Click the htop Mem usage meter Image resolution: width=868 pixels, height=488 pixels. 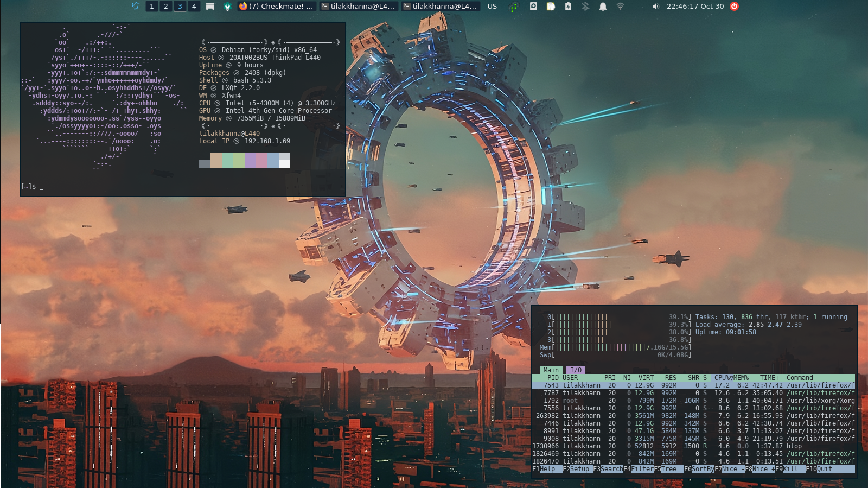(x=615, y=347)
